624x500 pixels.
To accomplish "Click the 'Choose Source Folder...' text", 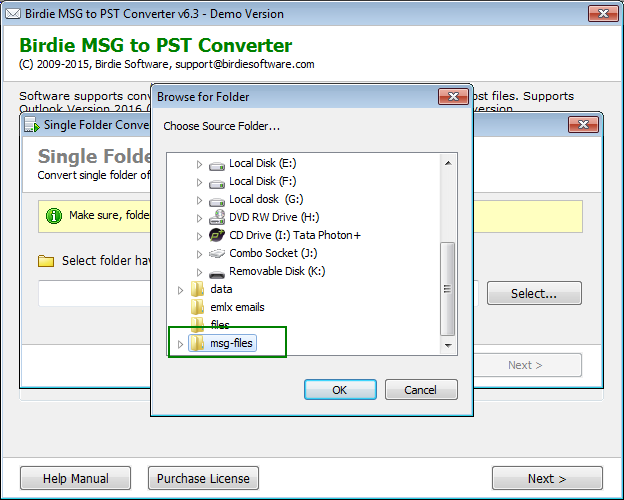I will (x=222, y=126).
